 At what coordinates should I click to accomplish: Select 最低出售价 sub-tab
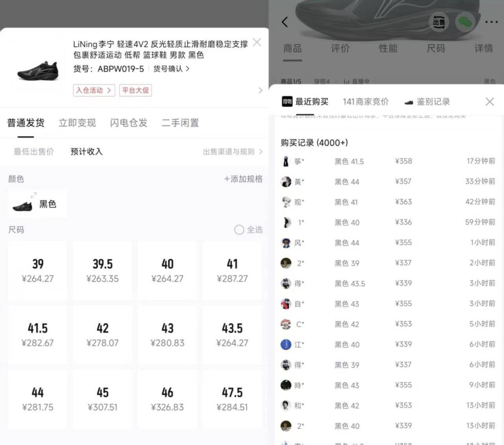[x=34, y=152]
